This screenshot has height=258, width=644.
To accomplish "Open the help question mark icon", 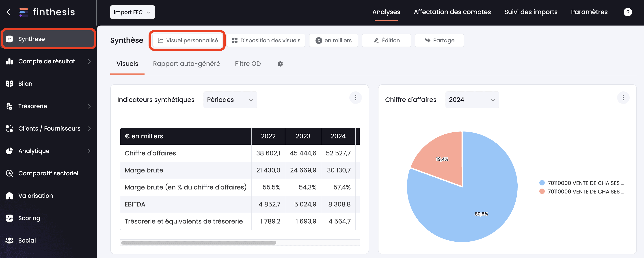I will coord(627,12).
